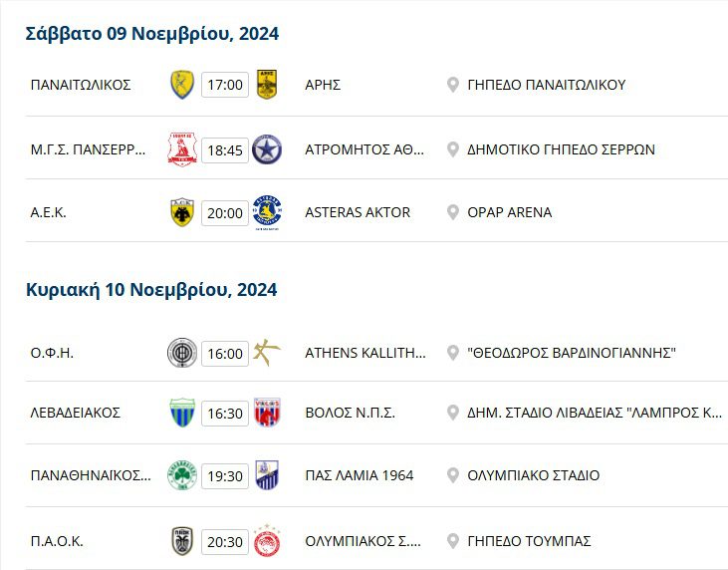
Task: Click the Panaitolikos team crest
Action: coord(182,84)
